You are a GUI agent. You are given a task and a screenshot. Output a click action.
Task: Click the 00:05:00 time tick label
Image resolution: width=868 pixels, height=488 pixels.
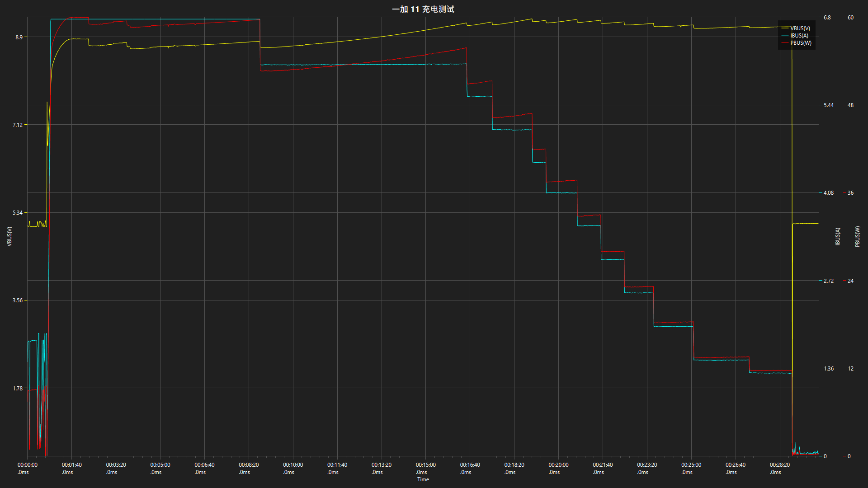(x=160, y=468)
